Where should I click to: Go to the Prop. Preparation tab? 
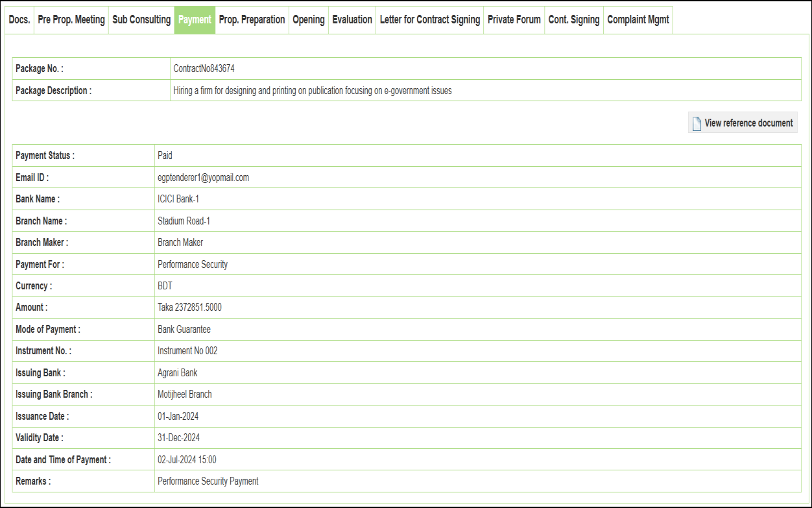[252, 20]
